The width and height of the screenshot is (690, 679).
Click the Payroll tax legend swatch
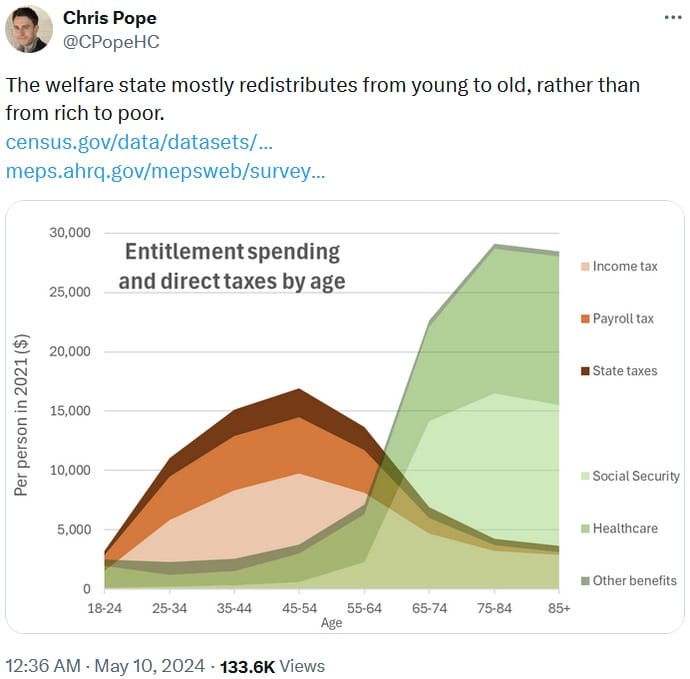click(x=584, y=319)
